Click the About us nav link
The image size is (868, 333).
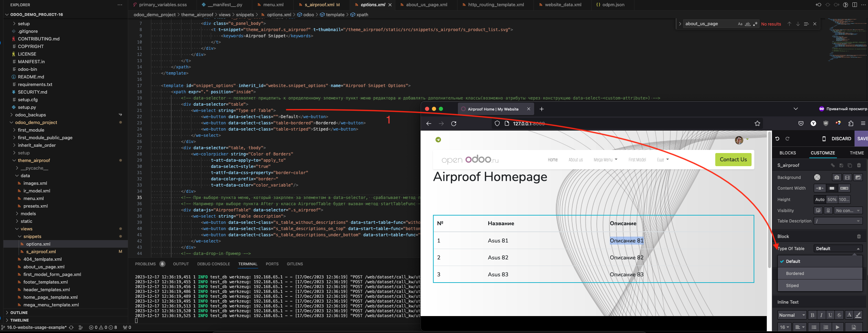575,160
